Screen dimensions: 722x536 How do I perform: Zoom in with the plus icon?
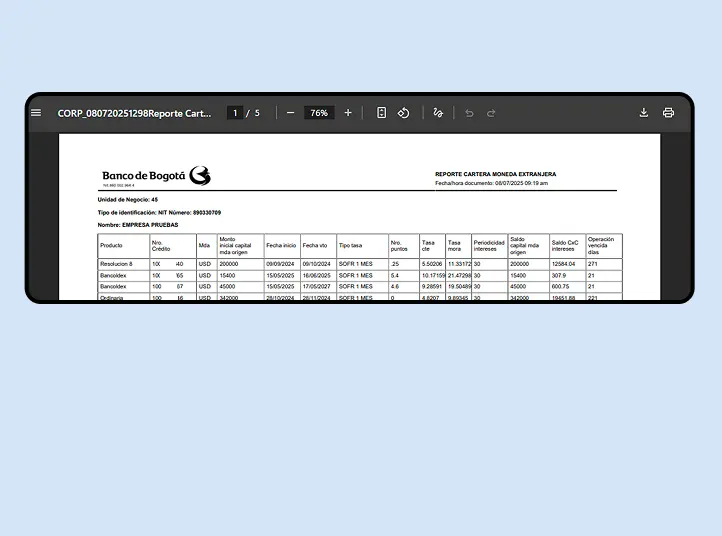(x=348, y=113)
